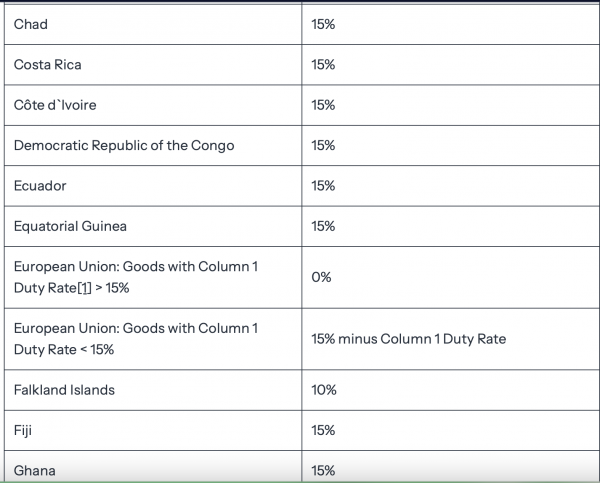
Task: Click the 10% rate for Falkland Islands
Action: 324,390
